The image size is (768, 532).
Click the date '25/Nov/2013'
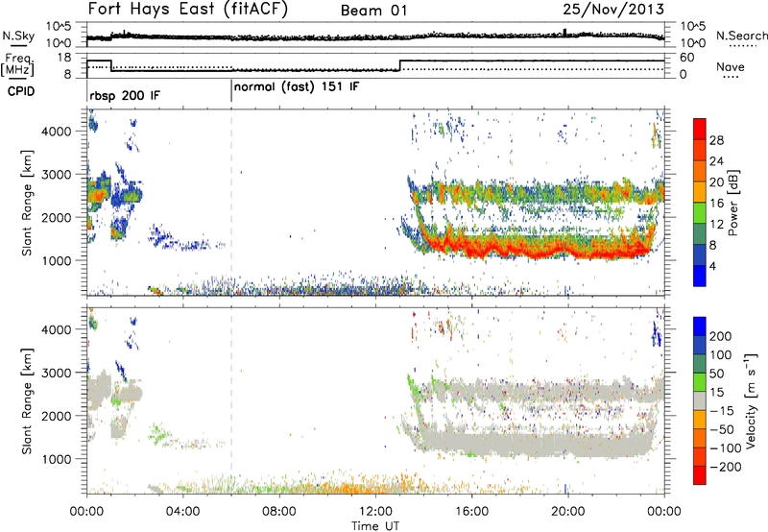point(613,9)
